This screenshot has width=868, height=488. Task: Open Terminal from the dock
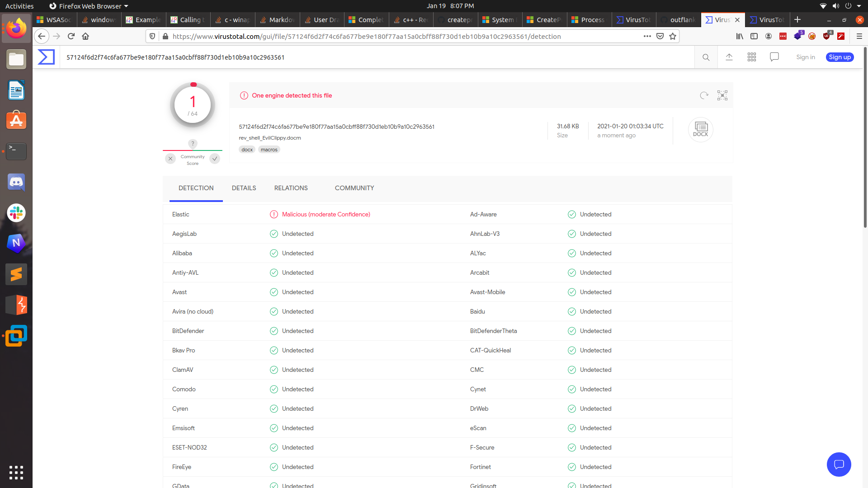point(16,151)
